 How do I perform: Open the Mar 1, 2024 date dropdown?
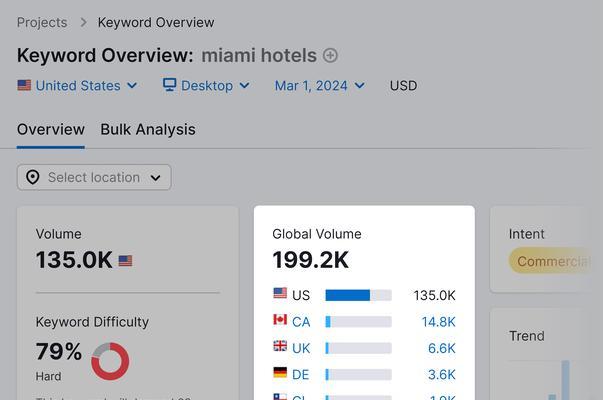[319, 86]
